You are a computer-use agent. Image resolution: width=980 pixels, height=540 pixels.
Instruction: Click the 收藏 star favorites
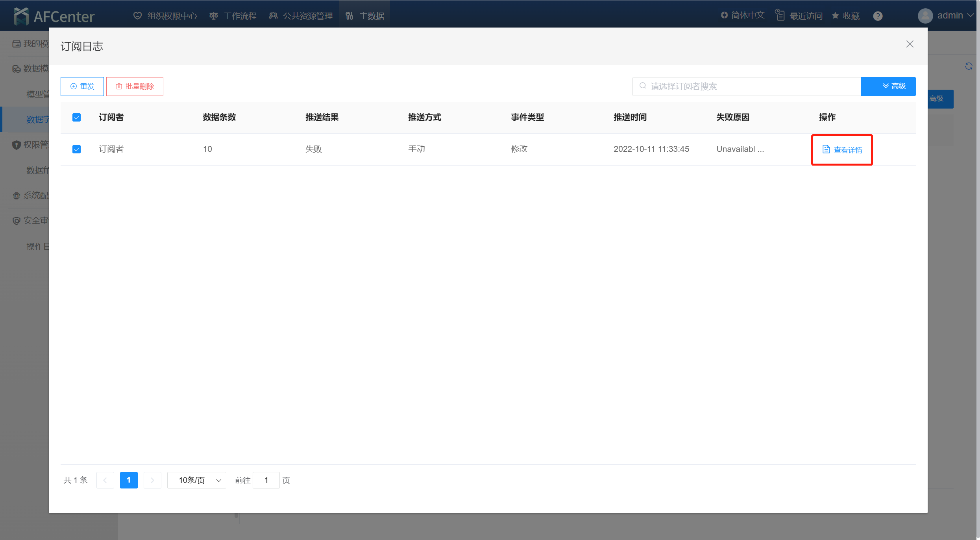point(846,16)
